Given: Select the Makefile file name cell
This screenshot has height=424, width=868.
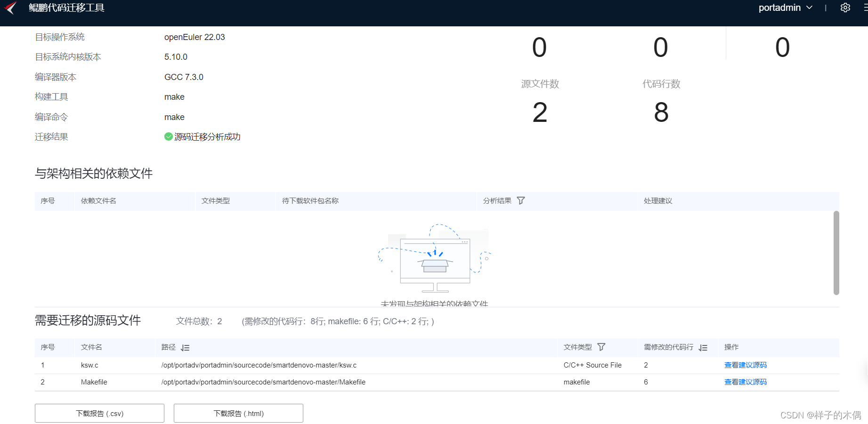Looking at the screenshot, I should point(94,382).
